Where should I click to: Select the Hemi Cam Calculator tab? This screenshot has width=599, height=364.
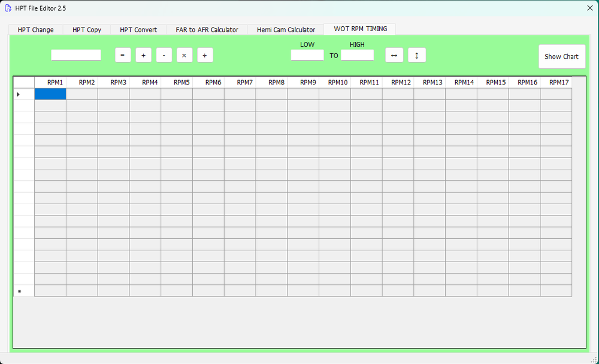click(x=286, y=29)
